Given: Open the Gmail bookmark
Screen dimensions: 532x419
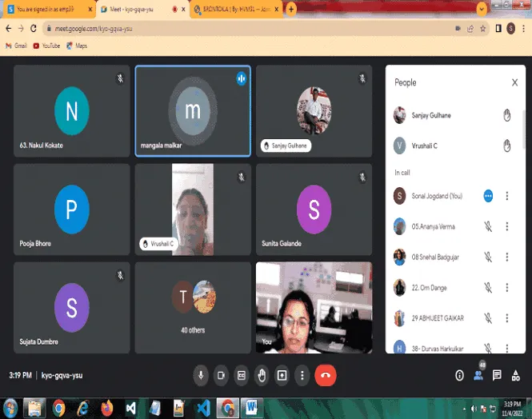Looking at the screenshot, I should coord(16,46).
